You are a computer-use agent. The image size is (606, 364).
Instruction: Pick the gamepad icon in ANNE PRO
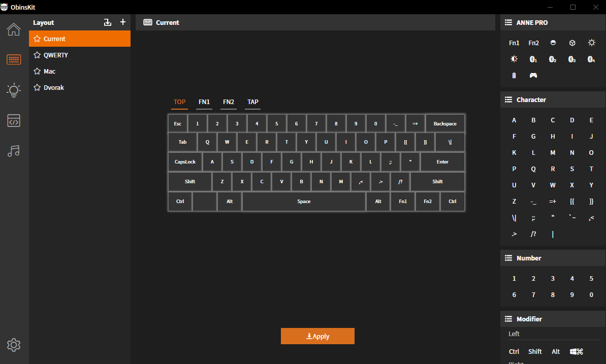click(x=533, y=75)
